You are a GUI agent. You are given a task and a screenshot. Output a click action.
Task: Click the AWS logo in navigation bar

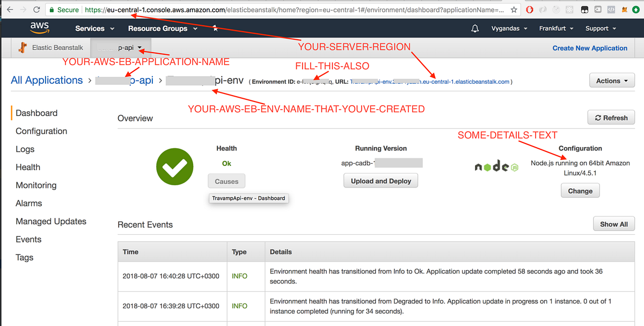pyautogui.click(x=40, y=28)
